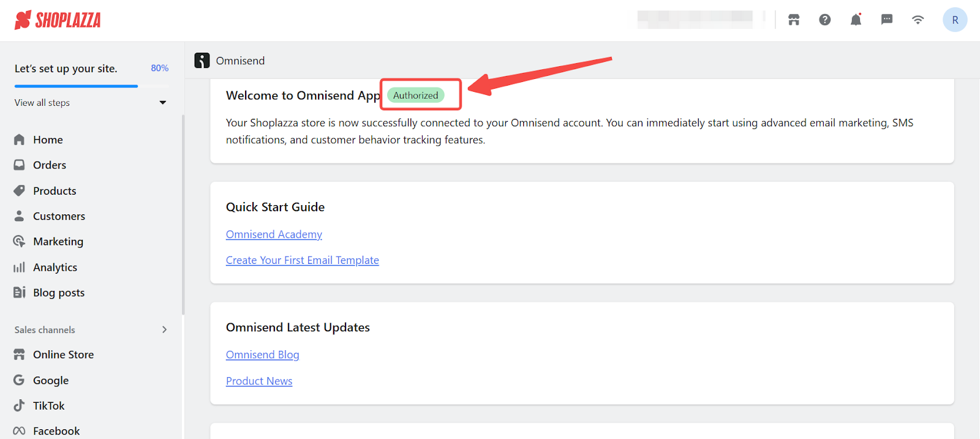Open the Omnisend Academy link
The image size is (980, 439).
(x=274, y=235)
